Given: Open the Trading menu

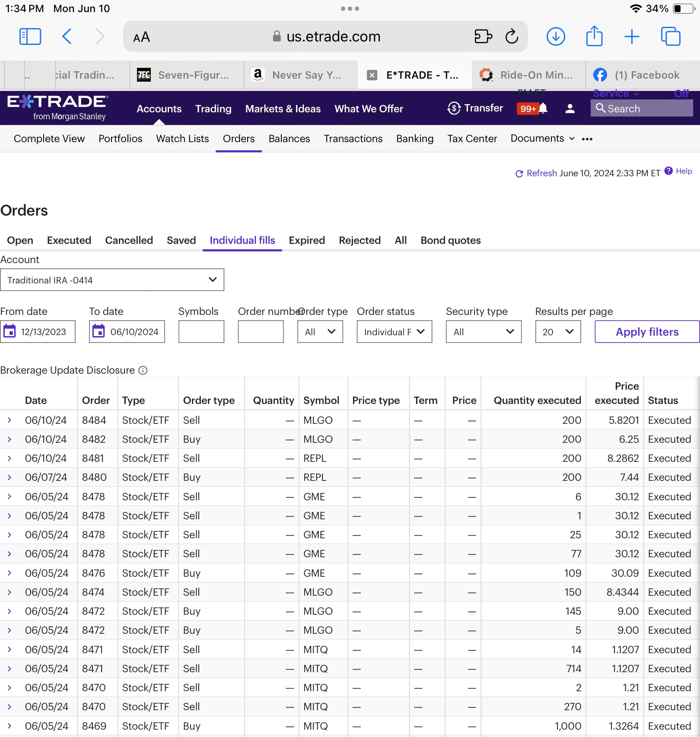Looking at the screenshot, I should click(x=213, y=109).
